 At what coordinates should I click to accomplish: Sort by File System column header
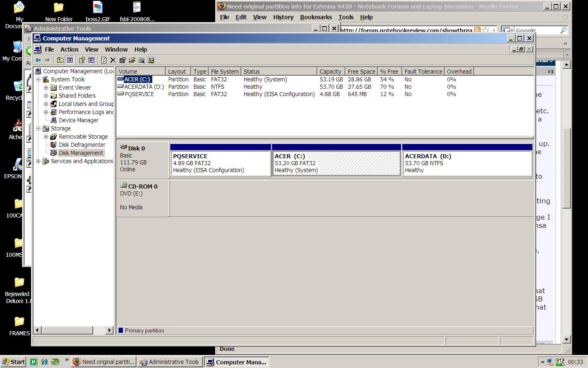click(225, 71)
